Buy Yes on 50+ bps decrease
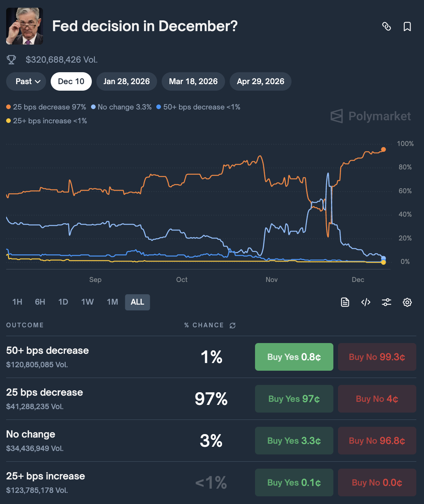Screen dimensions: 424x504 click(294, 357)
